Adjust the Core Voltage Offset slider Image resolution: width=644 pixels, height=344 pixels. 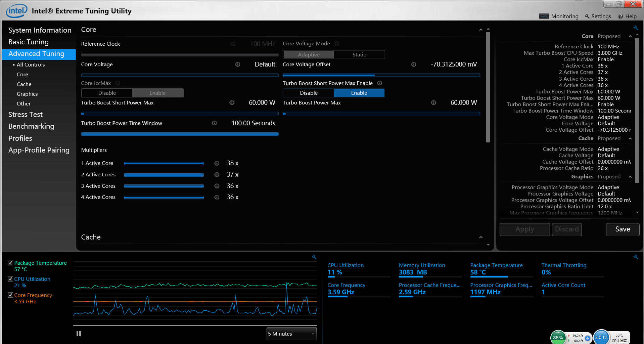[381, 75]
